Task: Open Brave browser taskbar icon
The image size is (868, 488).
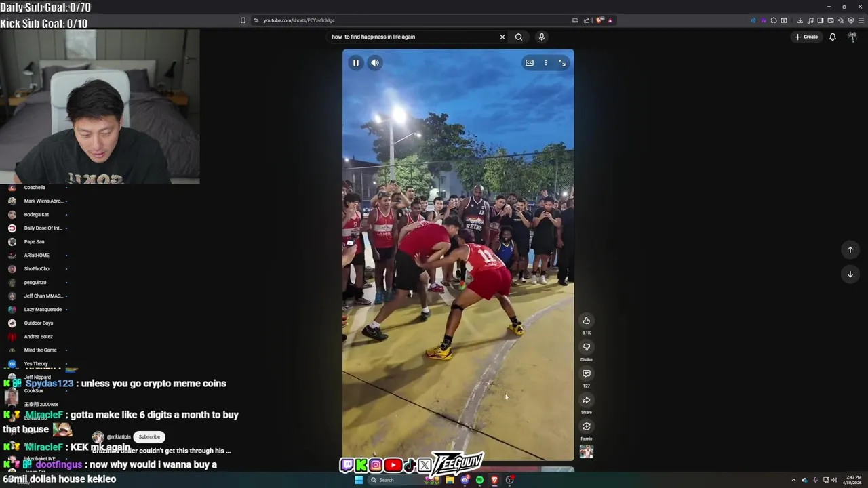Action: [x=494, y=480]
